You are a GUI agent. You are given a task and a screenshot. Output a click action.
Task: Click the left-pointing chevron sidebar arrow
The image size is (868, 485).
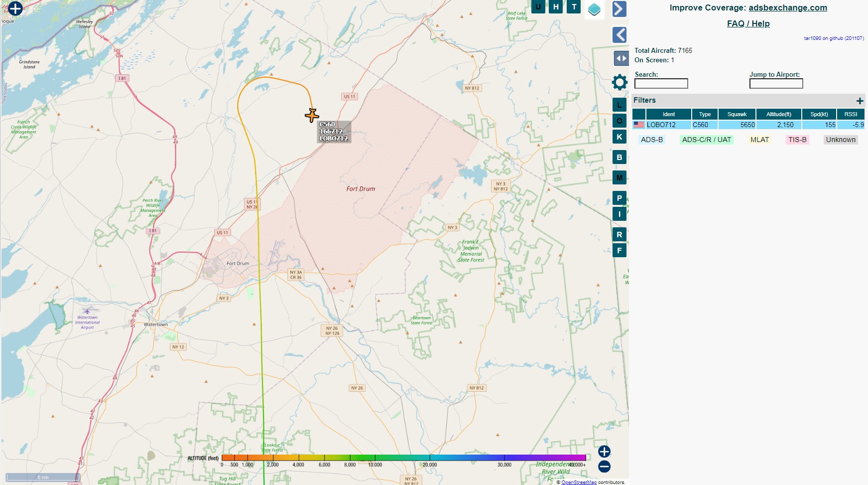click(619, 35)
